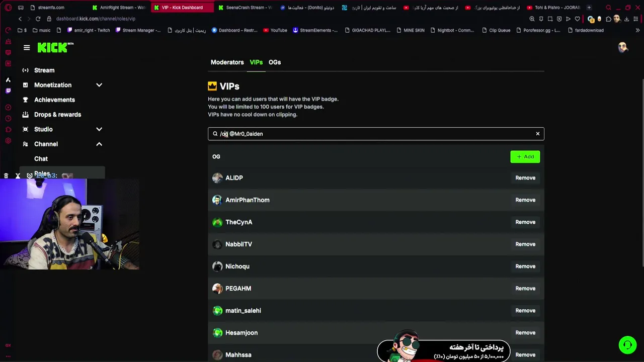The height and width of the screenshot is (362, 644).
Task: Expand the Monetization section
Action: tap(99, 85)
